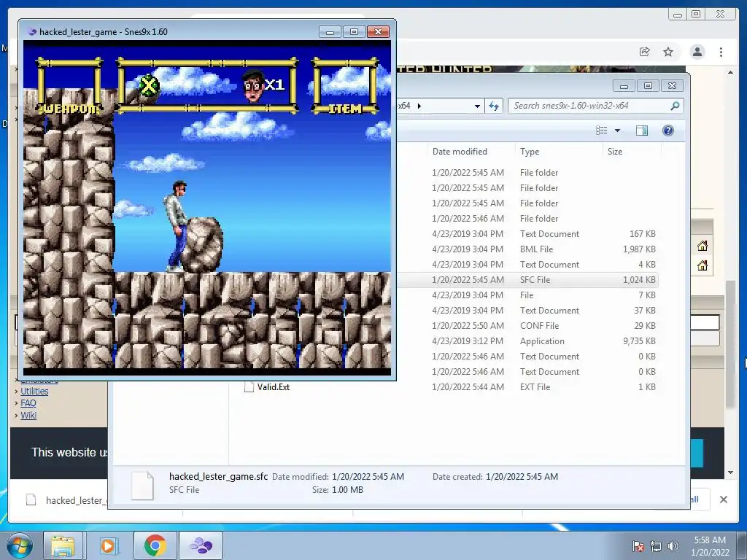Switch to the Snes9x taskbar button
Screen dimensions: 747x560
click(x=201, y=545)
